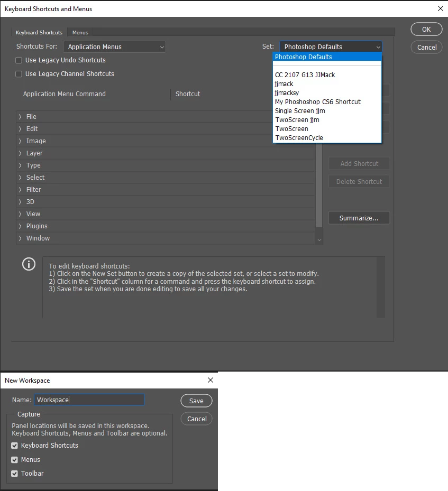
Task: Expand the Layer menu commands
Action: [20, 153]
